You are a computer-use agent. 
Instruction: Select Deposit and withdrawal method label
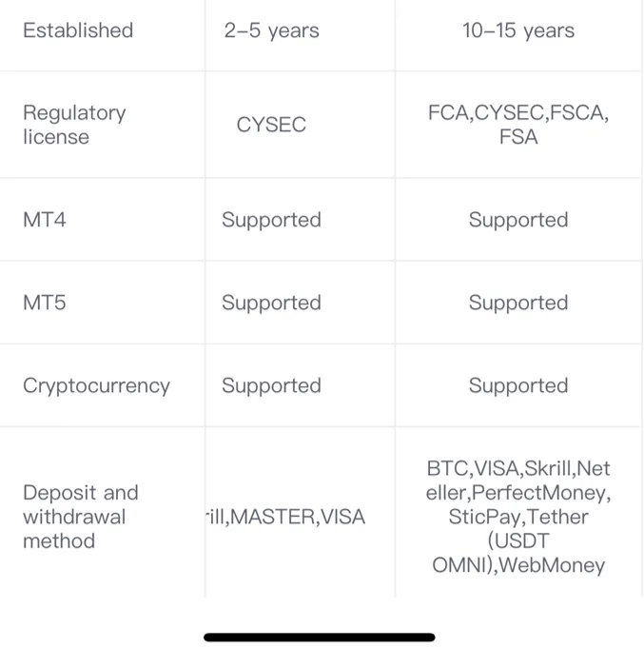pyautogui.click(x=81, y=517)
